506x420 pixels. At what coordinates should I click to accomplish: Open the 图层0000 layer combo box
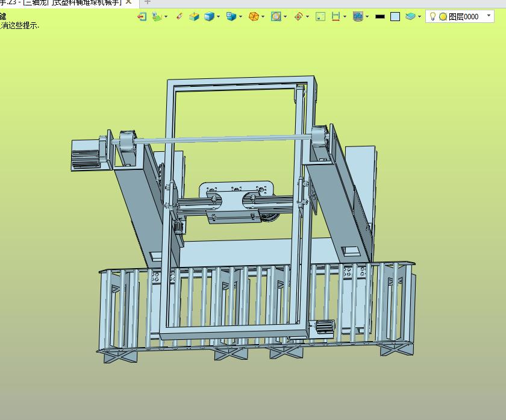click(x=460, y=16)
